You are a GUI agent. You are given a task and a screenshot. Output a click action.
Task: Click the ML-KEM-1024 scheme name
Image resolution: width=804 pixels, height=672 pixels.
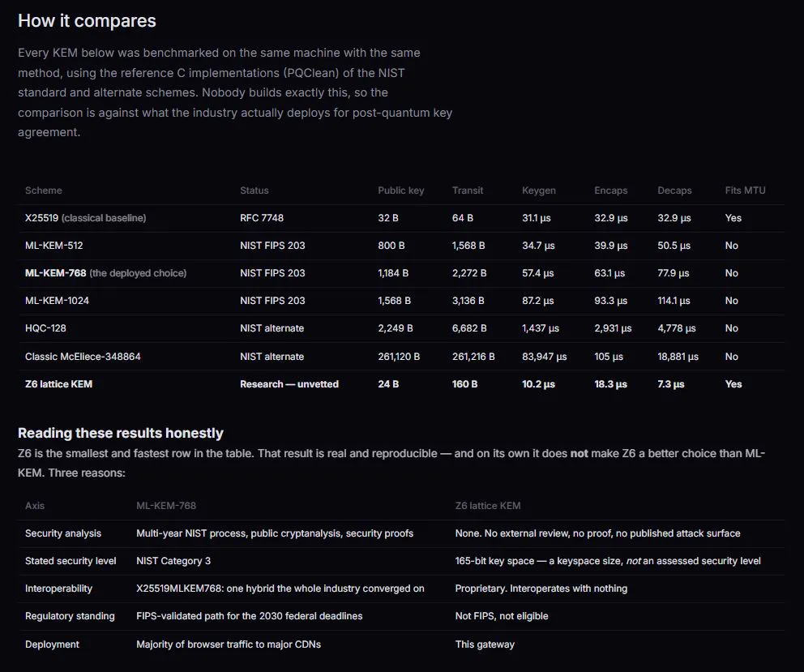point(57,301)
